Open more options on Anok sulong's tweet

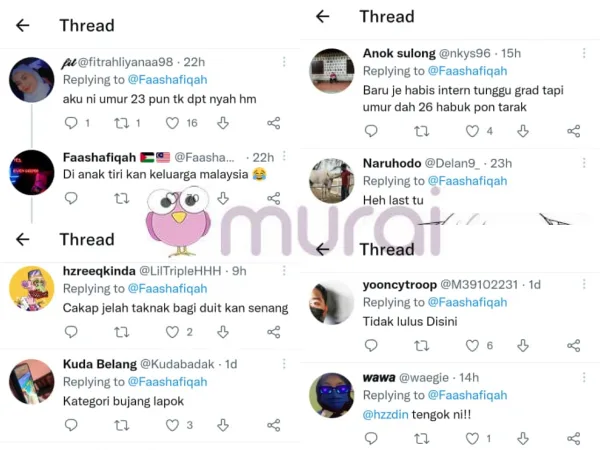click(x=584, y=53)
